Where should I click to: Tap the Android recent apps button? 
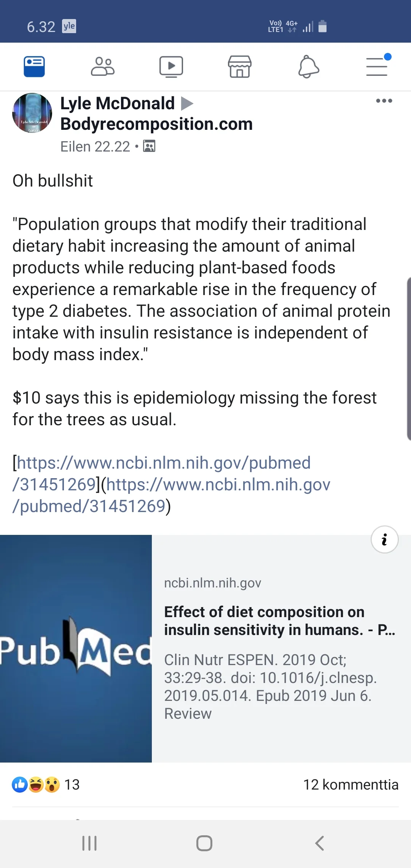(90, 843)
